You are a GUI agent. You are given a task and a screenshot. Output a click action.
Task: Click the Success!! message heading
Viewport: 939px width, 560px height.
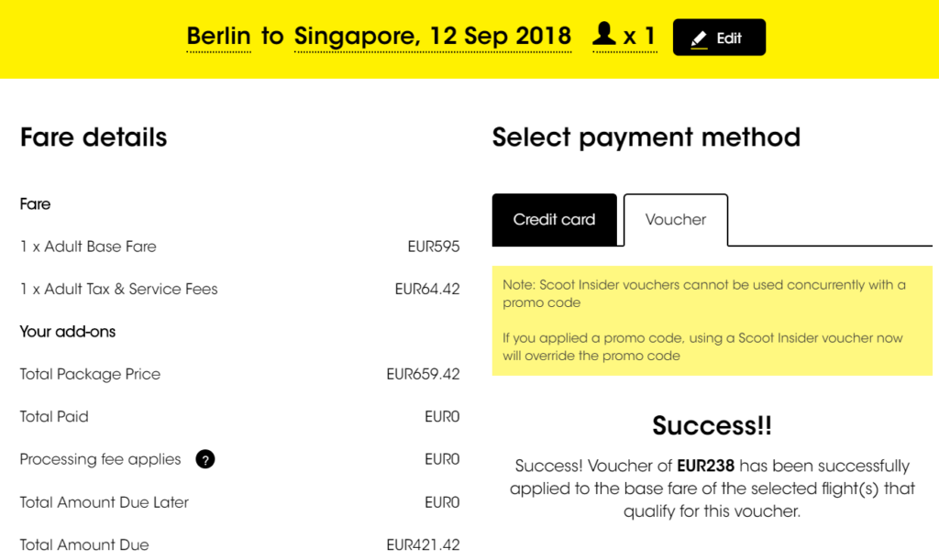pyautogui.click(x=712, y=426)
